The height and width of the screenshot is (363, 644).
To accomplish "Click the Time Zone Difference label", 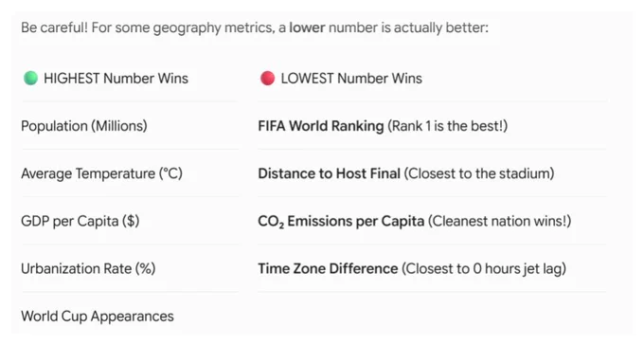I will pos(328,269).
